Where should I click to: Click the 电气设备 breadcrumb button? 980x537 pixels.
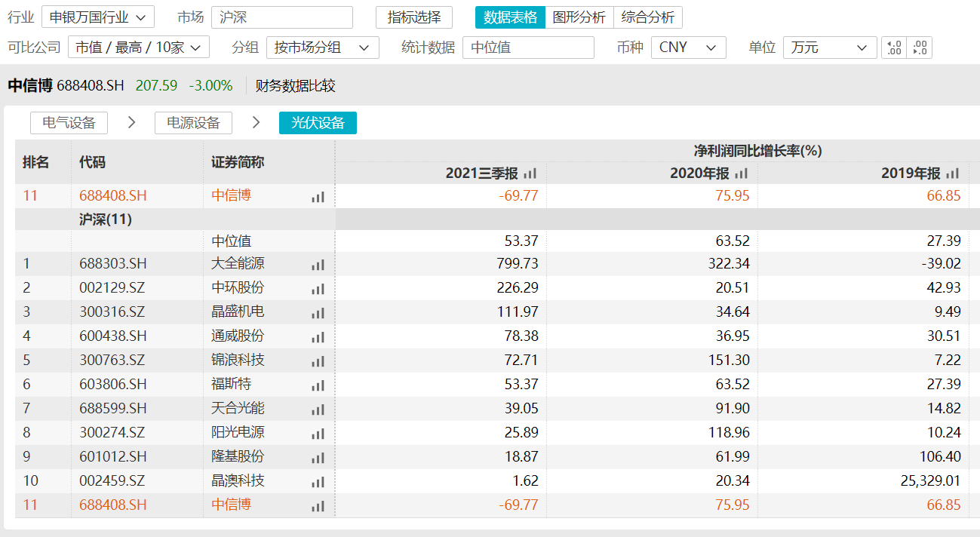pyautogui.click(x=69, y=123)
